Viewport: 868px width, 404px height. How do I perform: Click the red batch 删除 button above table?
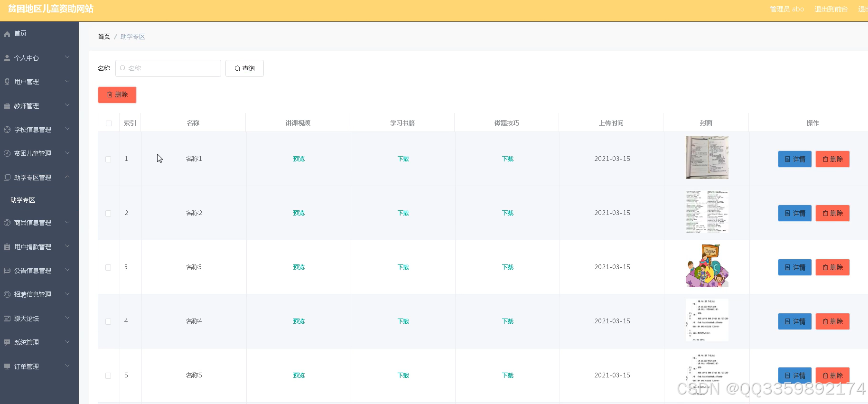117,95
